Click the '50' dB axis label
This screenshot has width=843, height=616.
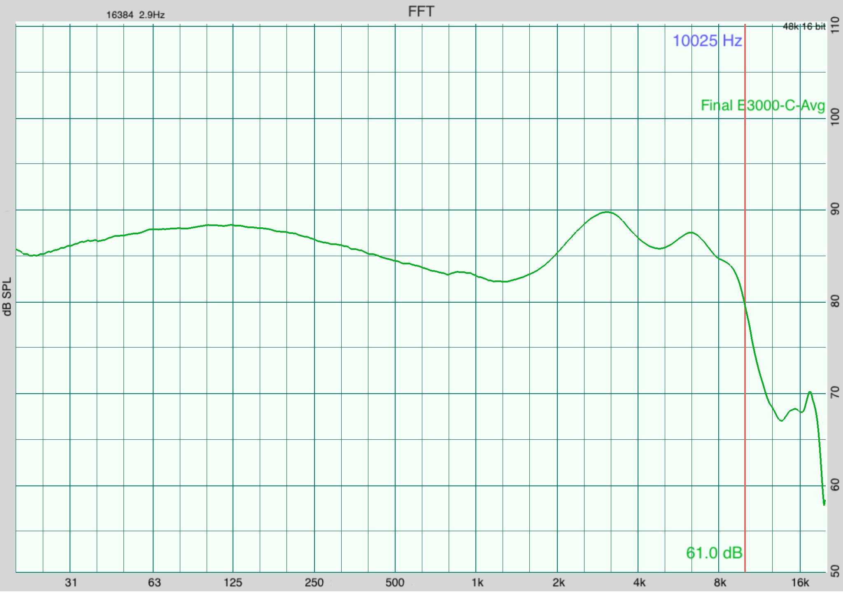(835, 571)
